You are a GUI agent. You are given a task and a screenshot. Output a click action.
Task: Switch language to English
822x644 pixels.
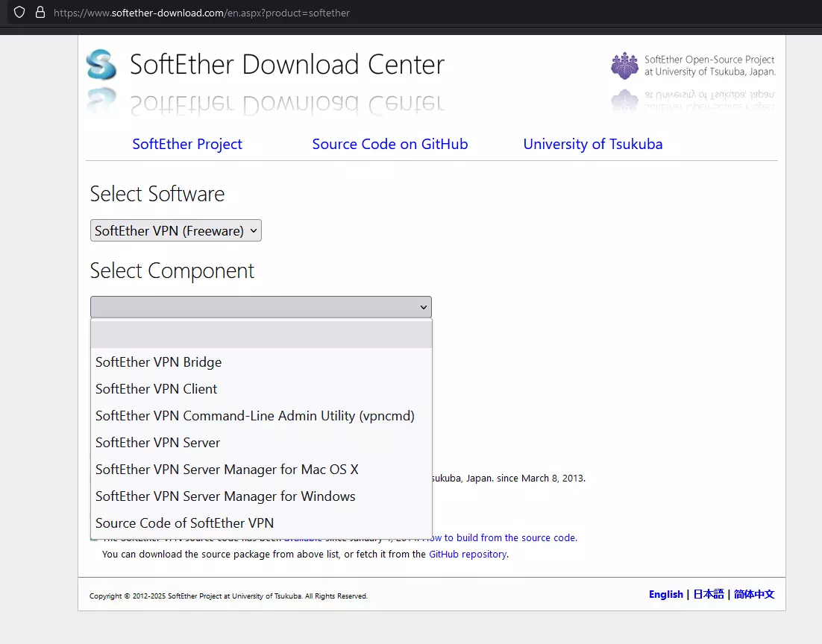tap(666, 594)
